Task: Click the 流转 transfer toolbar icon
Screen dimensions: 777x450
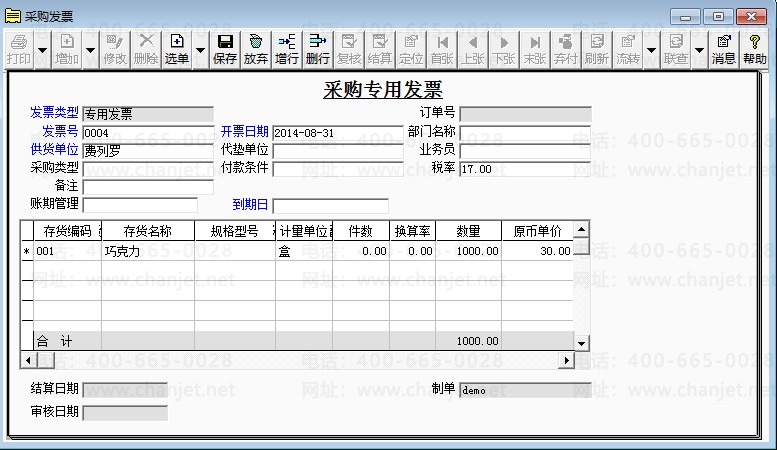Action: pos(628,50)
